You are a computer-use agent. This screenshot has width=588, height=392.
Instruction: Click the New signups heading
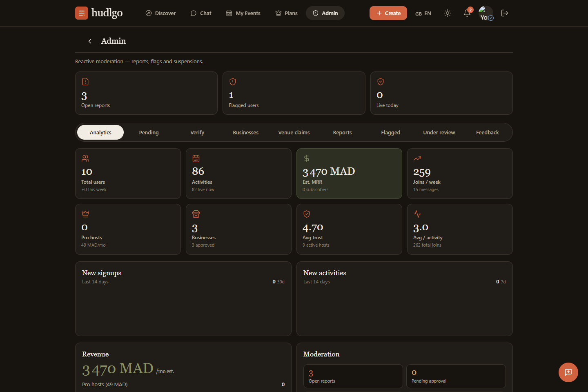tap(102, 273)
